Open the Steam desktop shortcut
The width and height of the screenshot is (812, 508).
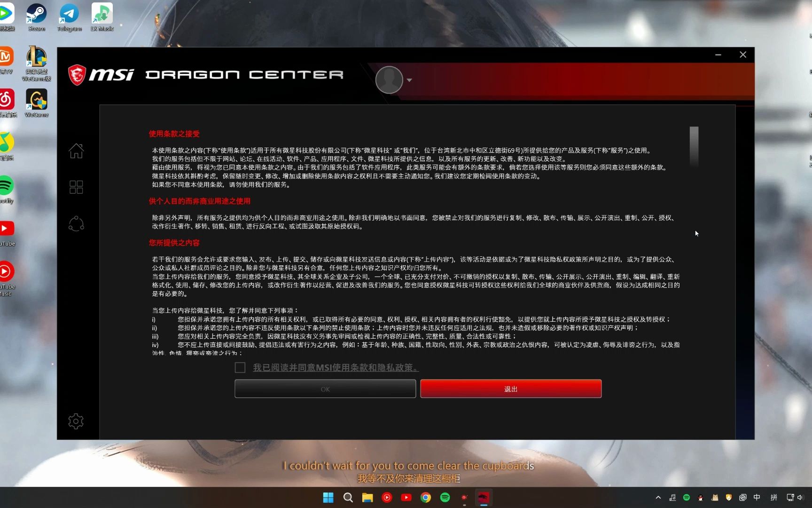pyautogui.click(x=37, y=17)
